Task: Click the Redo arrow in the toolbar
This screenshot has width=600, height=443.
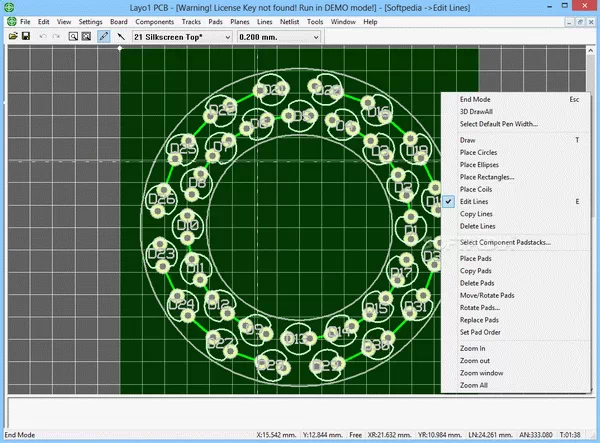Action: [x=56, y=36]
